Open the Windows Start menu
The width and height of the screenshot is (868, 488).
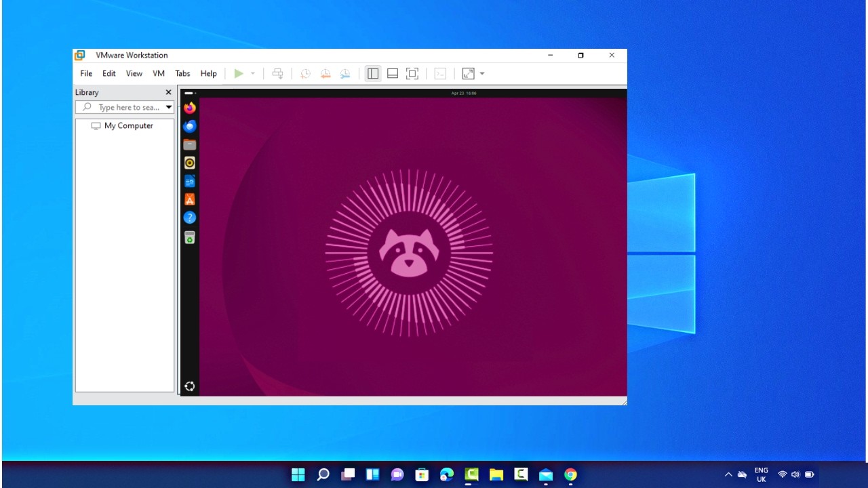[298, 474]
